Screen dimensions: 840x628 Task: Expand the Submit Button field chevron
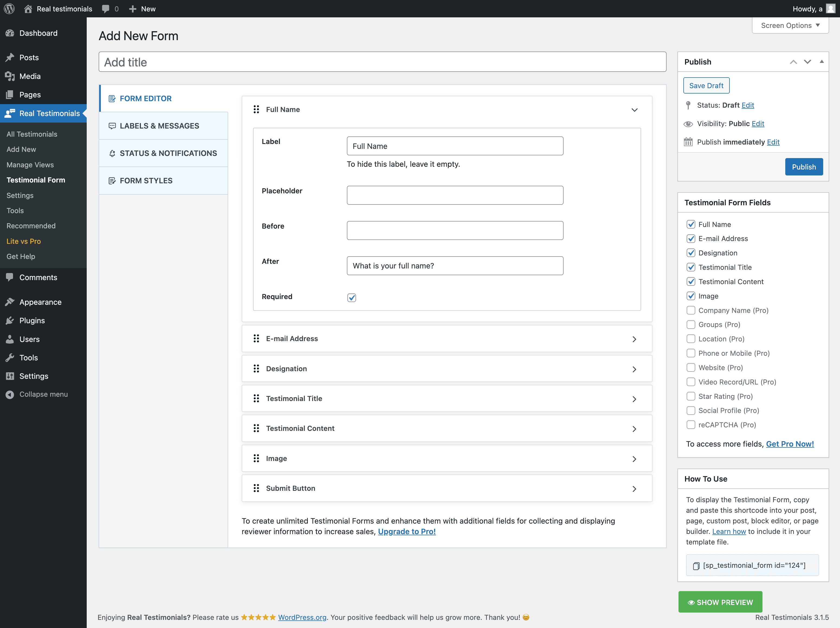pyautogui.click(x=634, y=489)
